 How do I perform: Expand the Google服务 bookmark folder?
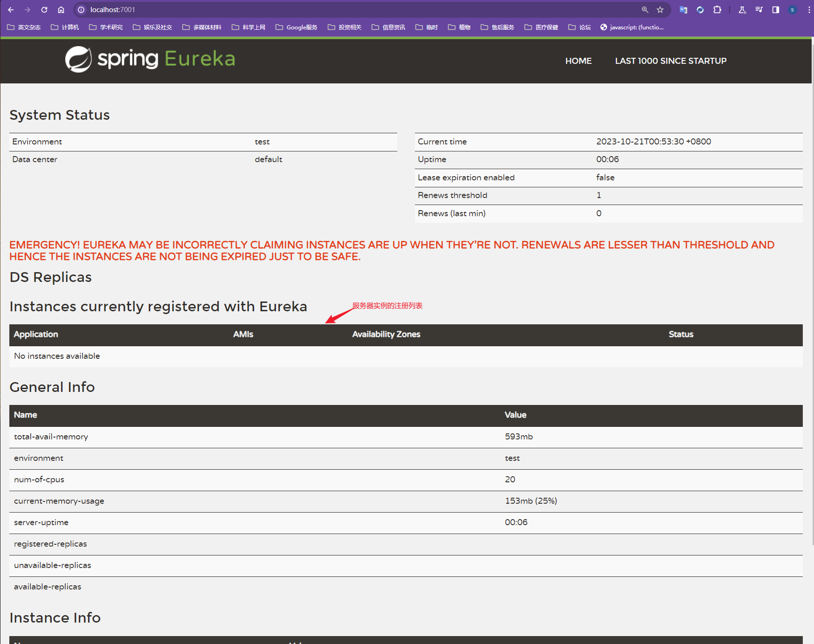[x=297, y=27]
